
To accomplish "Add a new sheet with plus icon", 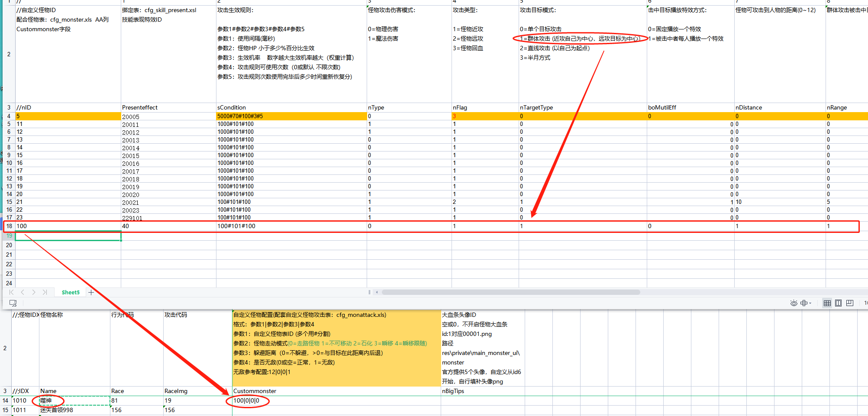I will coord(91,293).
